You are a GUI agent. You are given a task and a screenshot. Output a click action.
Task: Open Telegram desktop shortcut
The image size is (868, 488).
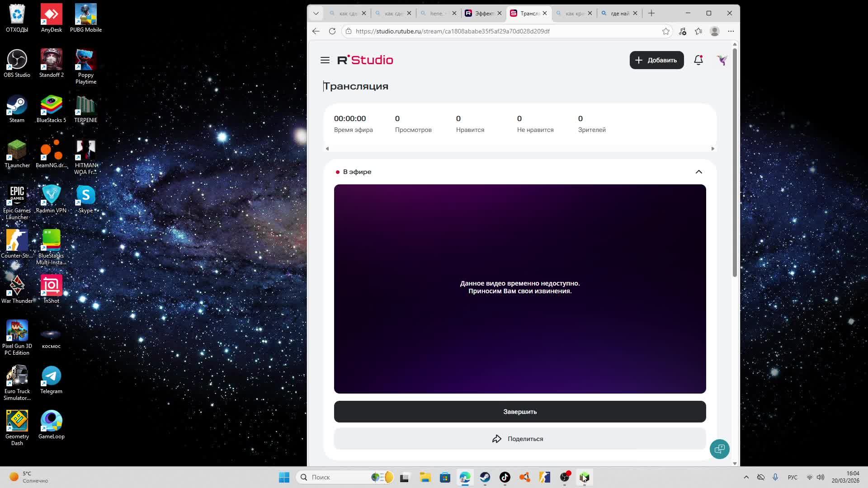click(51, 380)
